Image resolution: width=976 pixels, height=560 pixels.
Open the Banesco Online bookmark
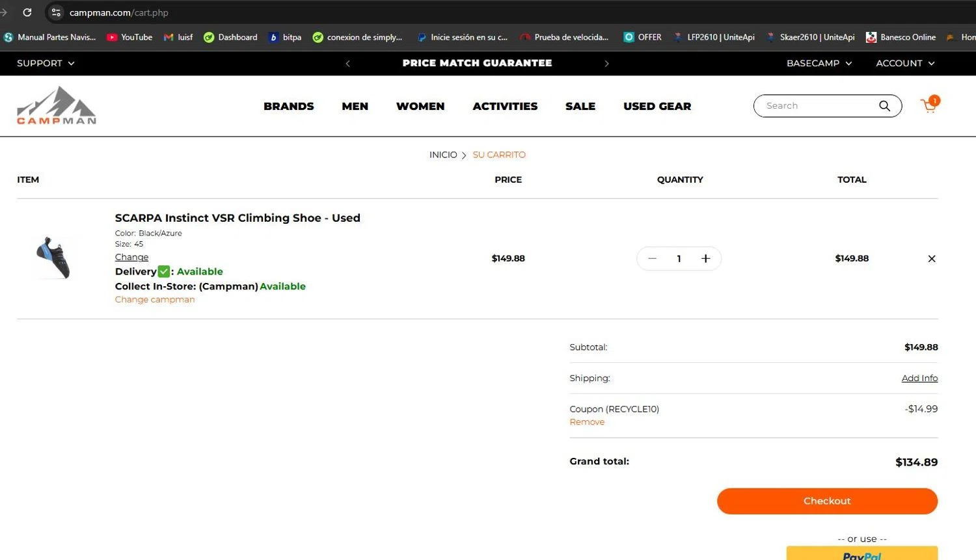[x=901, y=37]
